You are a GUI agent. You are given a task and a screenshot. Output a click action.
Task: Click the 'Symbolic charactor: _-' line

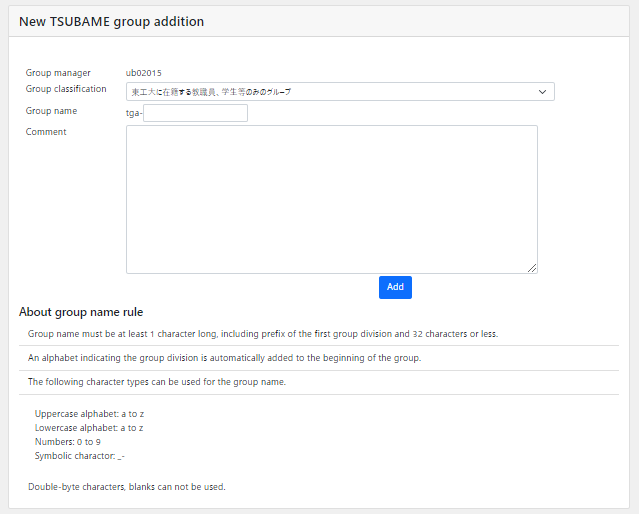click(x=79, y=456)
